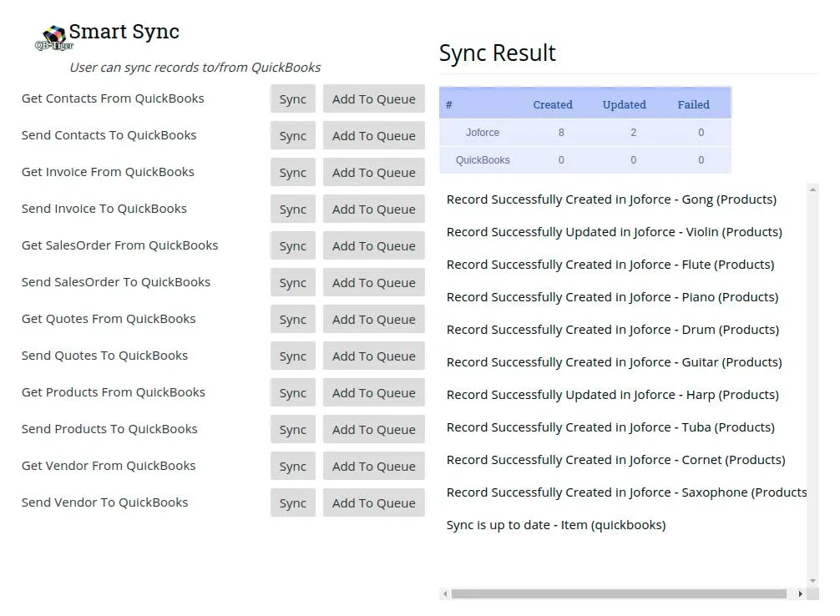Sync invoices from QuickBooks
840x616 pixels.
click(292, 172)
